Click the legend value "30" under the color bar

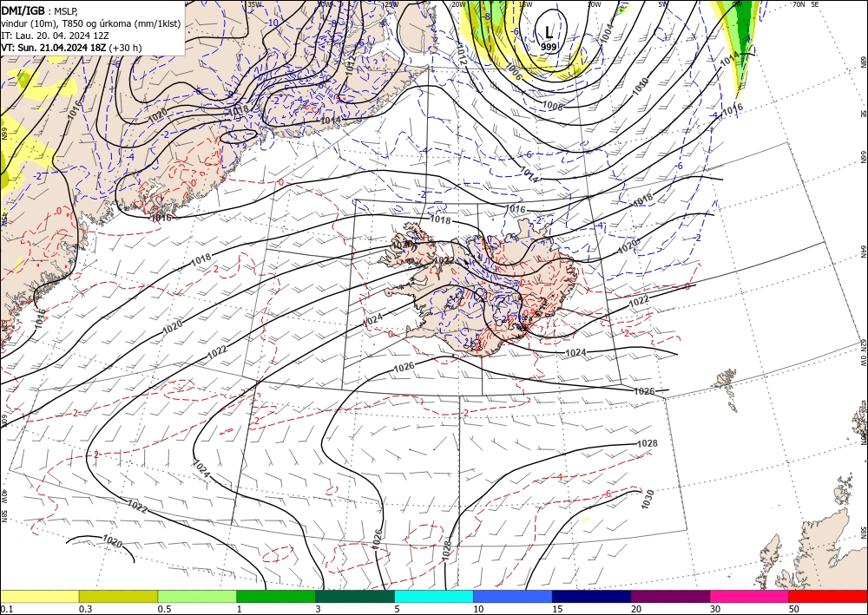pos(716,609)
